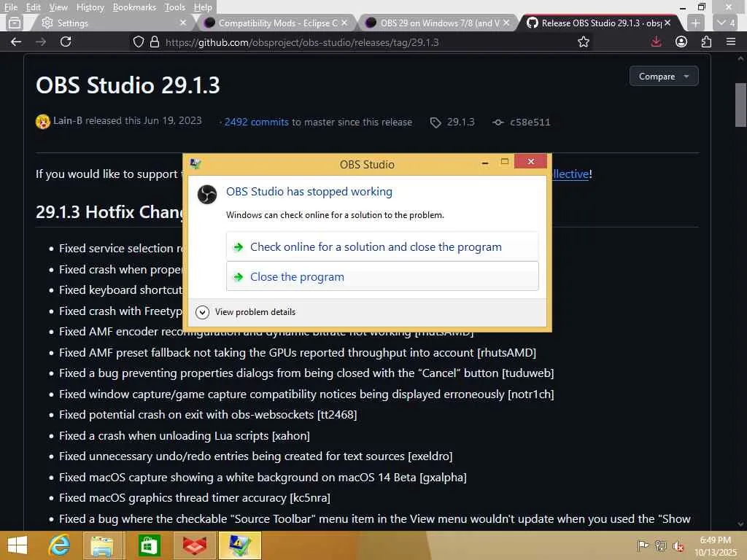Bookmark this page with the star icon
Image resolution: width=747 pixels, height=560 pixels.
584,42
